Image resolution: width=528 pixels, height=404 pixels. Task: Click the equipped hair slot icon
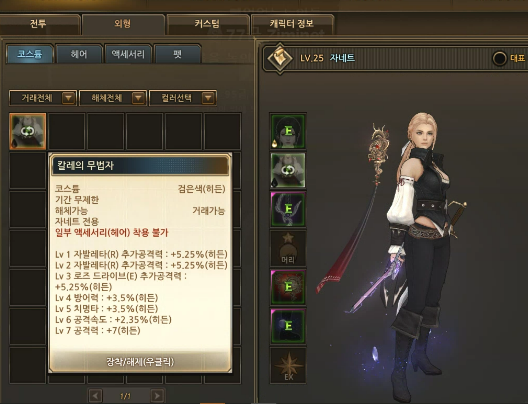coord(288,131)
